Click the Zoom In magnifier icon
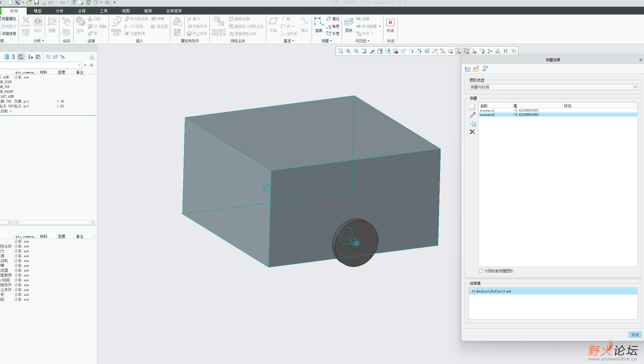Screen dimensions: 644x364 (348, 51)
